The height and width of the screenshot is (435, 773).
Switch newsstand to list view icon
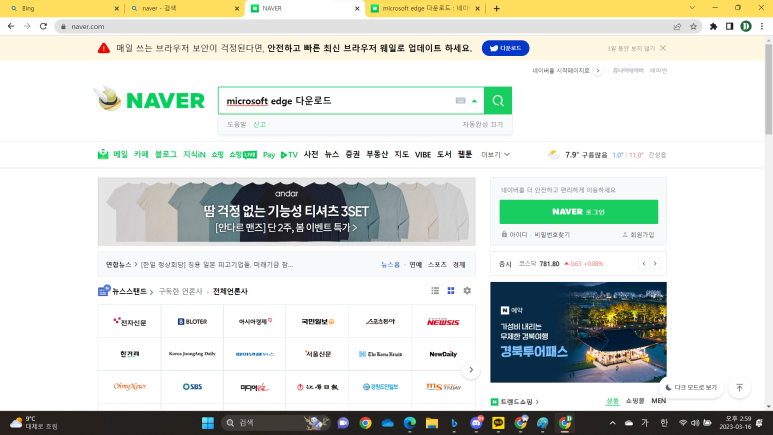pos(435,291)
